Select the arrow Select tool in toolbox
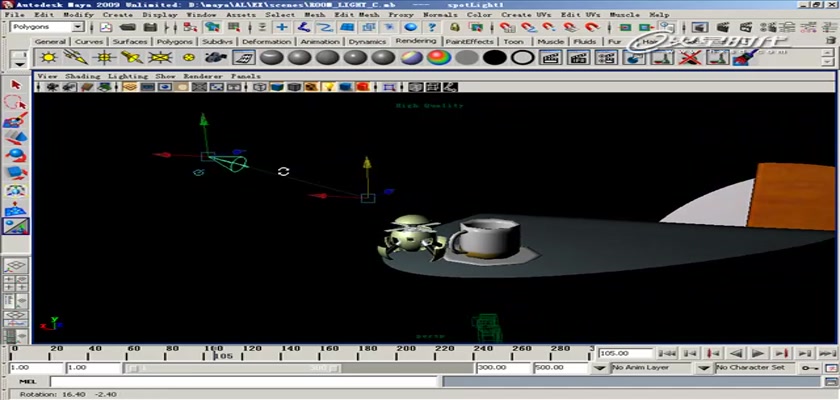This screenshot has height=400, width=840. click(15, 86)
